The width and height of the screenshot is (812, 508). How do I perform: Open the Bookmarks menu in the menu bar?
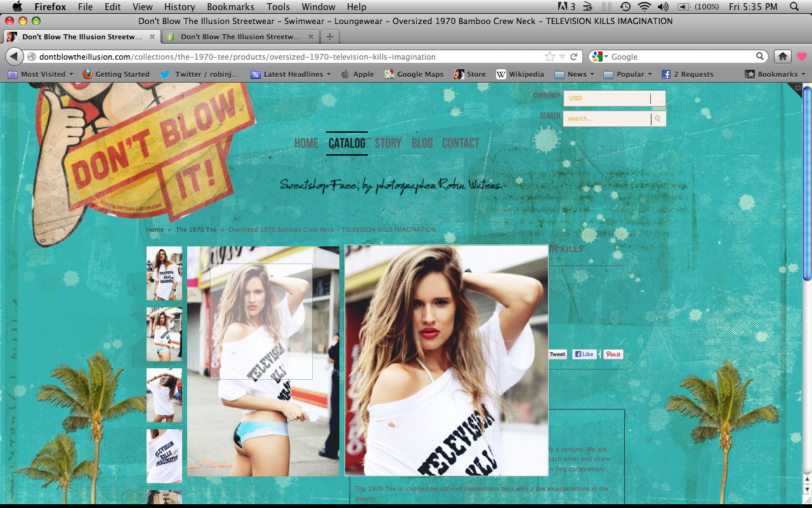coord(231,7)
